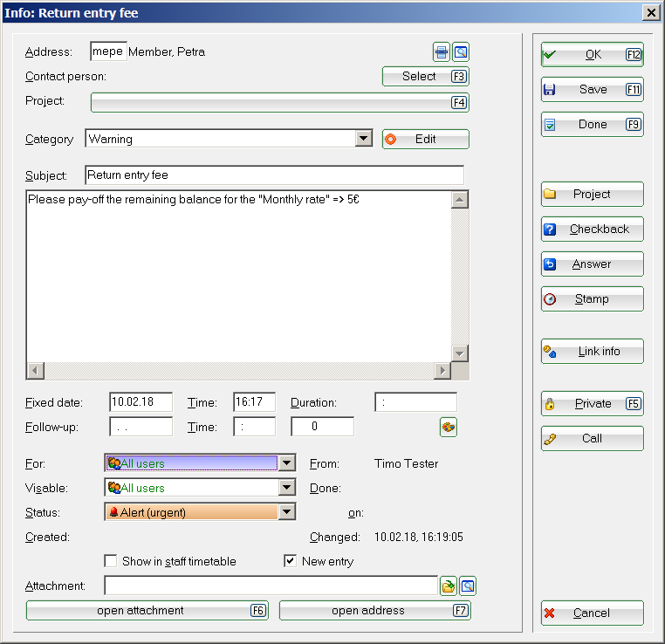Expand the Category dropdown showing Warning
The height and width of the screenshot is (644, 665).
364,139
